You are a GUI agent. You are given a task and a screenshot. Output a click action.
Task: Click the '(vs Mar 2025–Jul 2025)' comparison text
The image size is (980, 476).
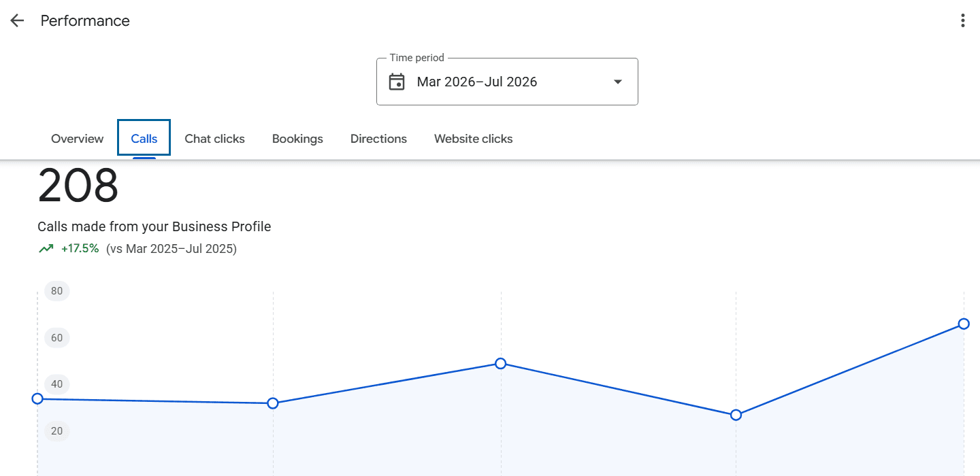click(171, 249)
